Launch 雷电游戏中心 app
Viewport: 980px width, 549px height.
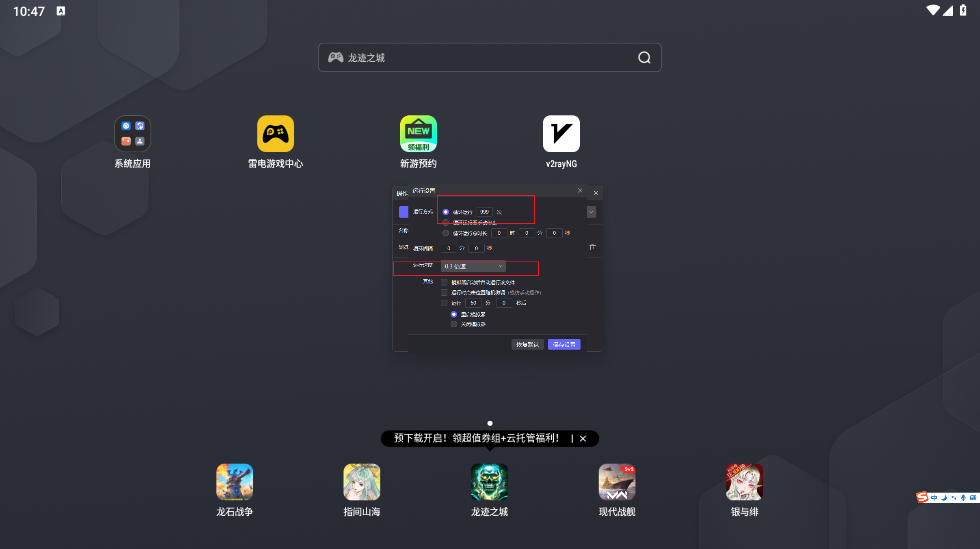point(275,134)
